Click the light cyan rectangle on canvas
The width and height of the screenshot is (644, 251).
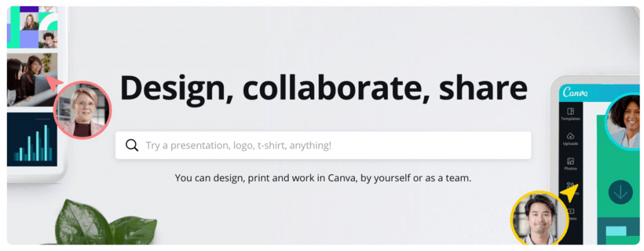tap(616, 231)
